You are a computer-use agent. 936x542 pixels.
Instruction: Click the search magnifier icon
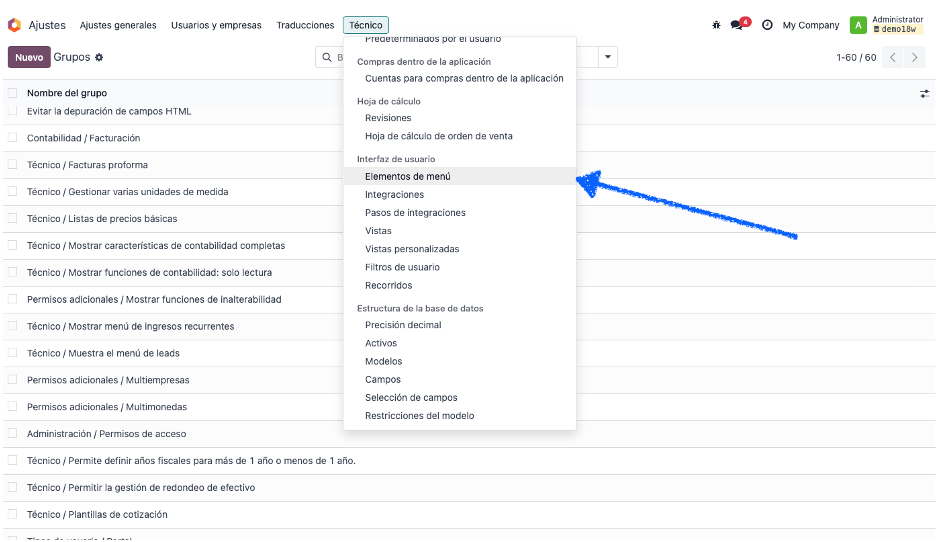[x=327, y=57]
